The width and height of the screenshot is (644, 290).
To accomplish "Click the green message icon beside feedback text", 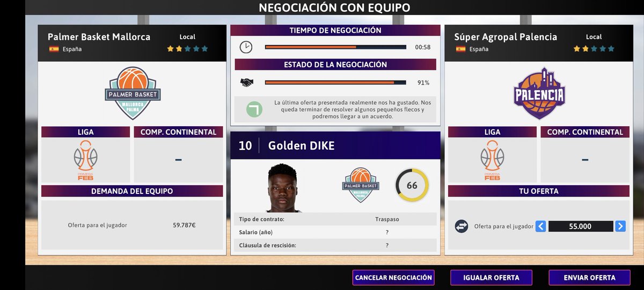I will click(x=254, y=109).
